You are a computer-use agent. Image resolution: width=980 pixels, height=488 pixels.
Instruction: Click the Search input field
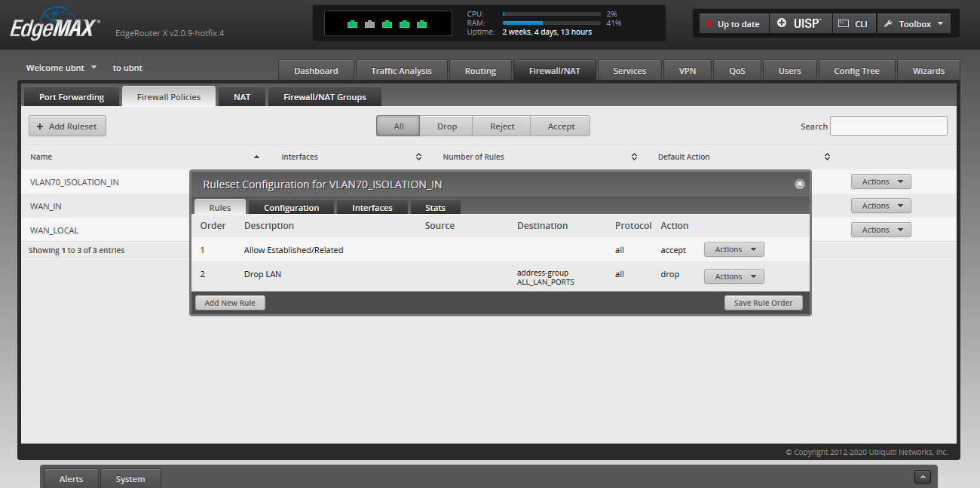888,127
